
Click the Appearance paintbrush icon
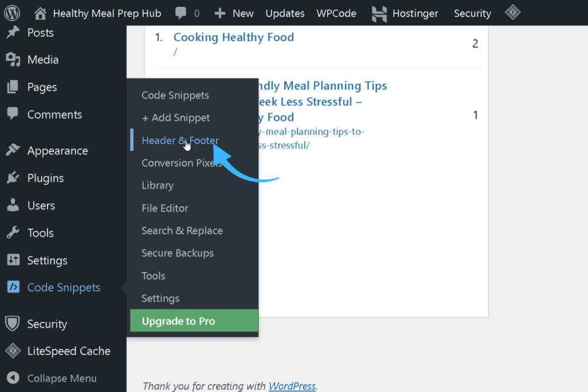click(x=13, y=150)
